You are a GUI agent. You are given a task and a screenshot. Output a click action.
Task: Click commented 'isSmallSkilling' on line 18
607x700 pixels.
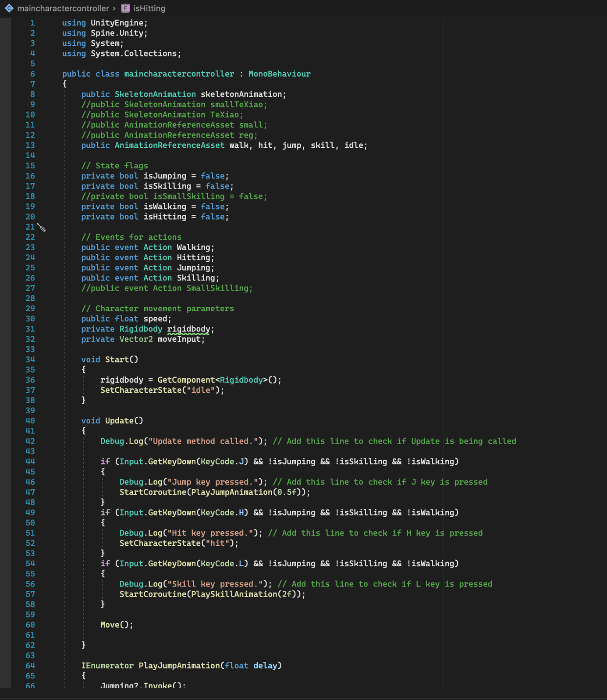click(189, 196)
